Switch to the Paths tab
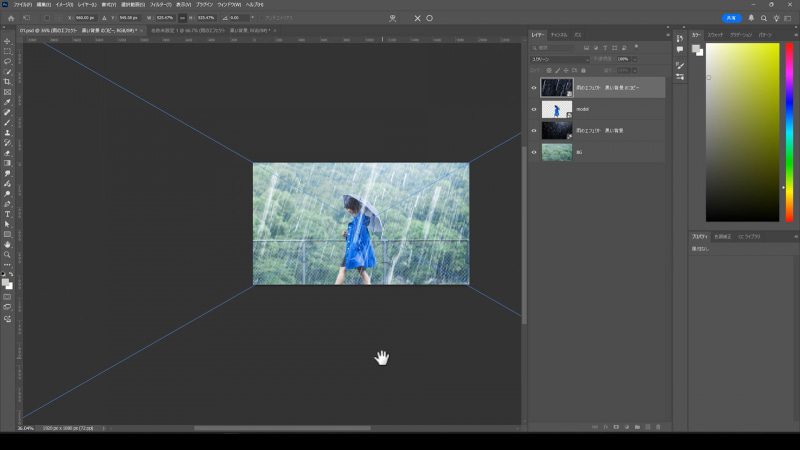 pos(578,35)
